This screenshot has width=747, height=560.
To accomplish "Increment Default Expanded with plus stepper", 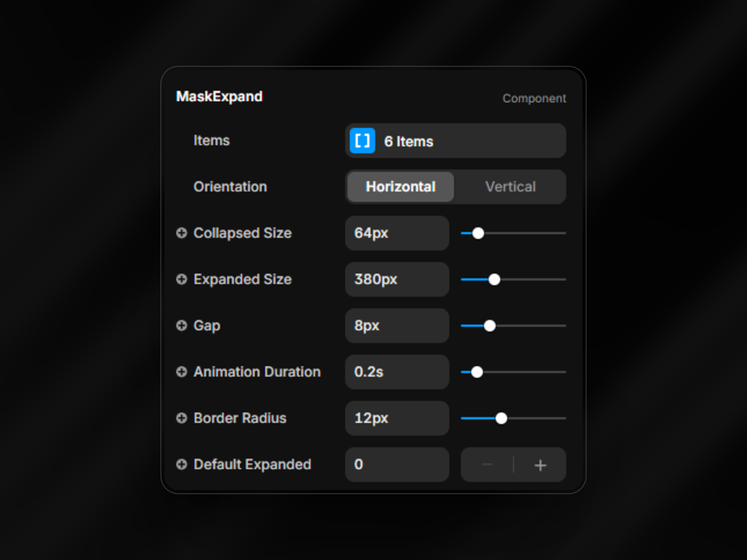I will 540,465.
